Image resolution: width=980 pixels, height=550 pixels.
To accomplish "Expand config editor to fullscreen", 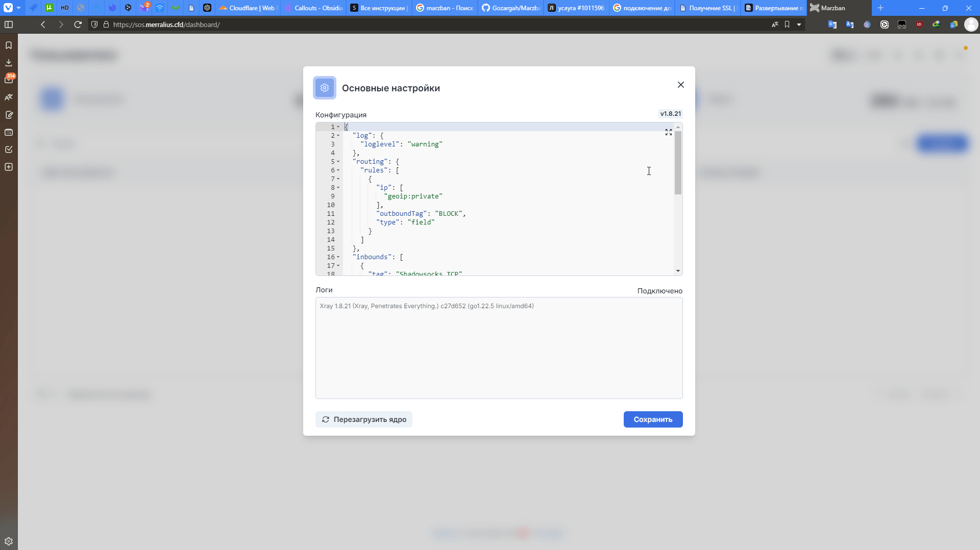I will click(x=668, y=132).
